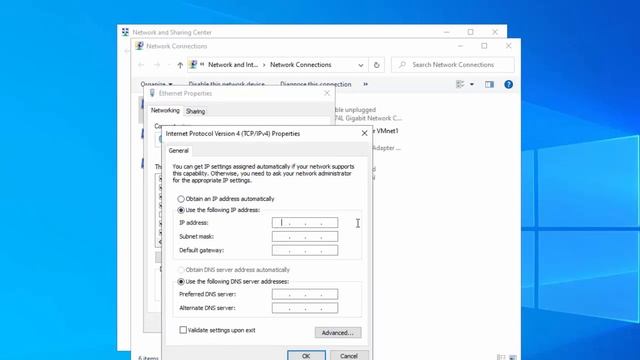Click the IP address input field
Image resolution: width=640 pixels, height=360 pixels.
[x=305, y=222]
